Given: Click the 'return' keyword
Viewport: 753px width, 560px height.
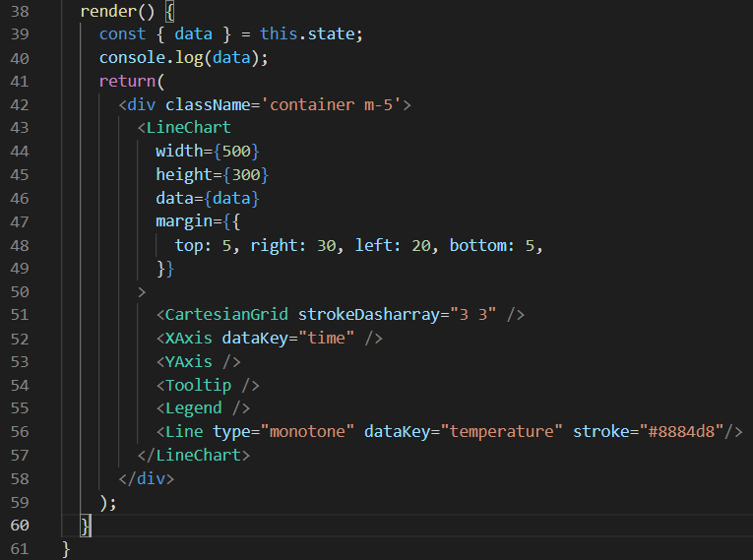Looking at the screenshot, I should pos(127,81).
